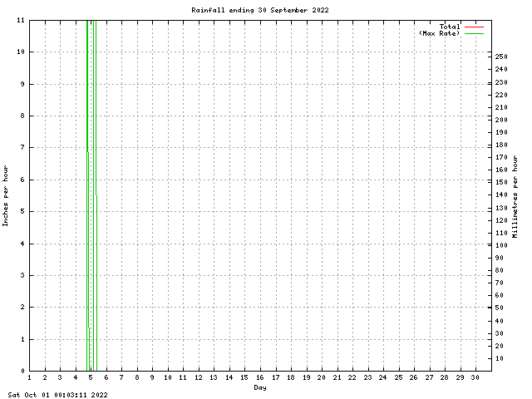This screenshot has width=532, height=399.
Task: Click the 'Millimetres per hour' axis label
Action: coord(515,196)
